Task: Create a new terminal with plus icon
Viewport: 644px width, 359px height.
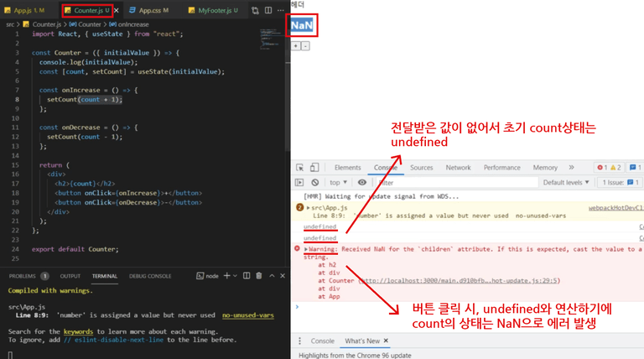Action: coord(226,276)
